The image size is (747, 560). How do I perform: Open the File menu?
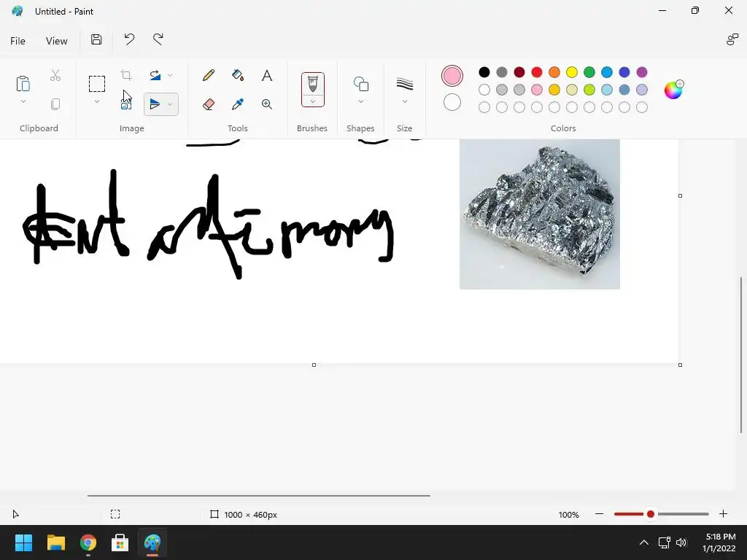pos(18,41)
